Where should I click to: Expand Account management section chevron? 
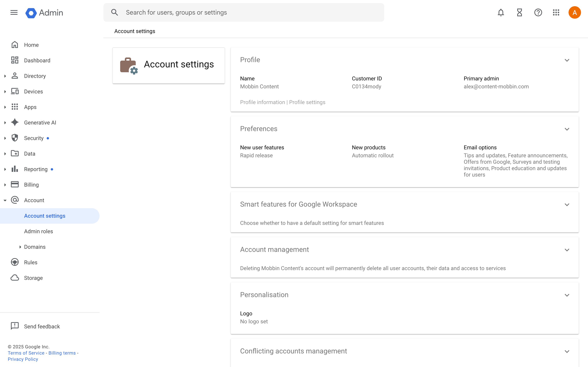[x=567, y=250]
